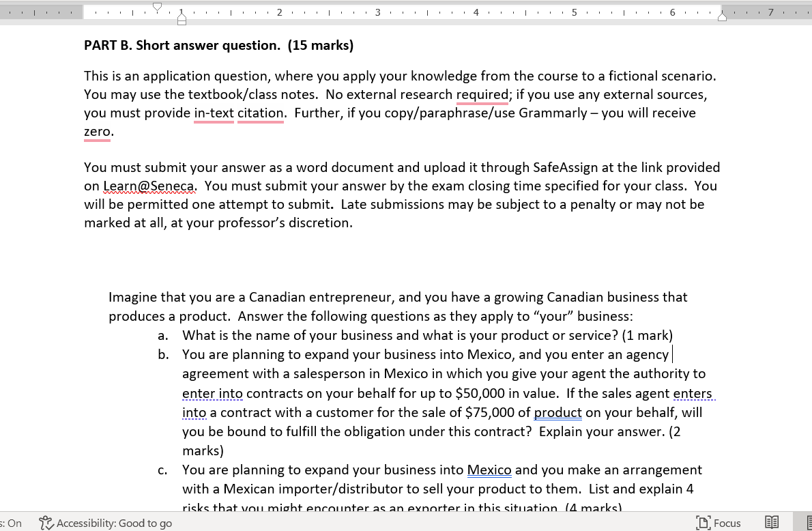Click the underlined word 'Mexico' in item c
812x531 pixels.
(489, 470)
